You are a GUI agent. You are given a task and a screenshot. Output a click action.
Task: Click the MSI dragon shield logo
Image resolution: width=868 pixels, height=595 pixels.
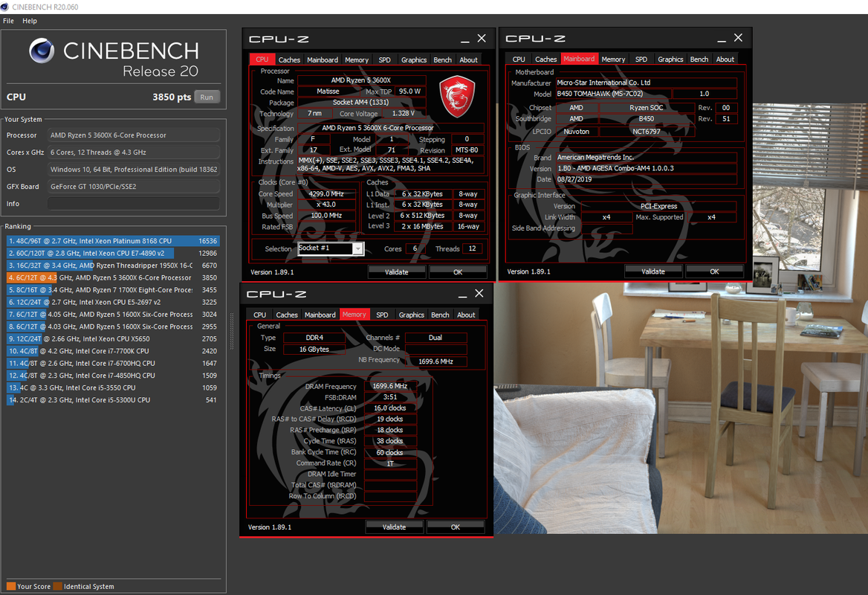click(457, 97)
